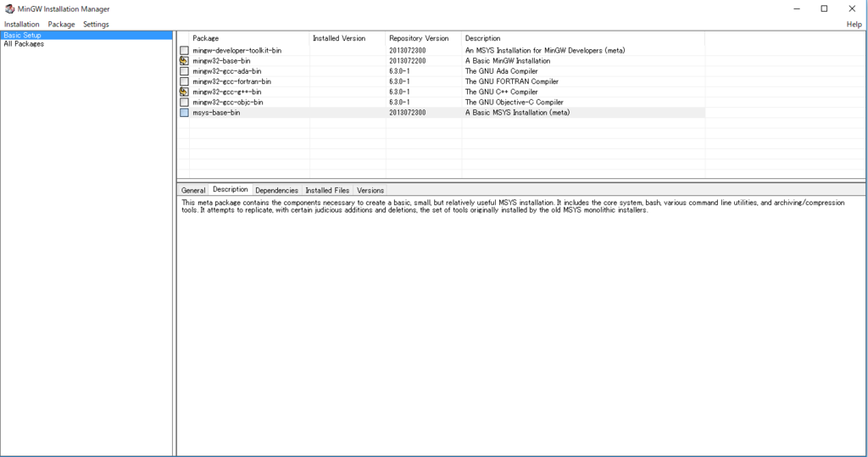Close the MinGW Installation Manager window
Viewport: 868px width, 457px height.
(852, 8)
